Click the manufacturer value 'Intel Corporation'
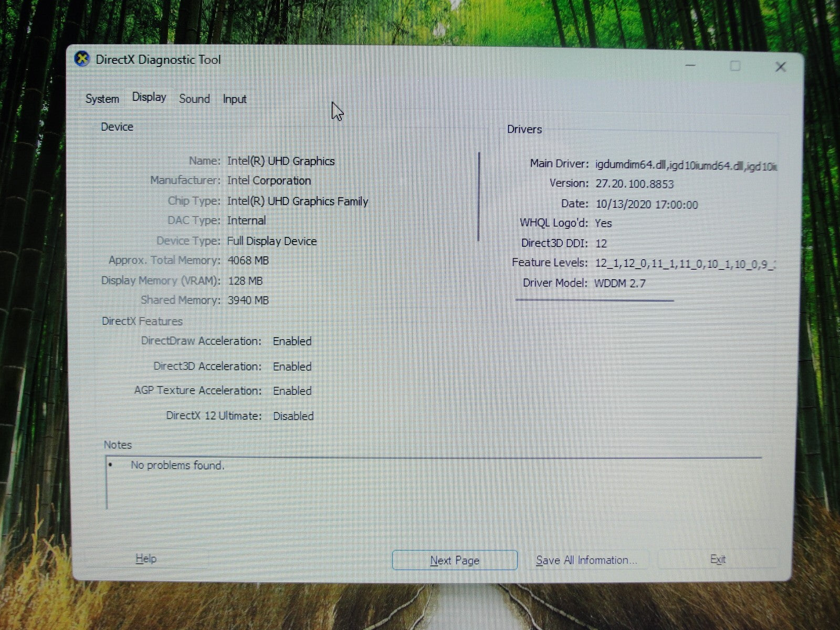This screenshot has width=840, height=630. [x=269, y=181]
